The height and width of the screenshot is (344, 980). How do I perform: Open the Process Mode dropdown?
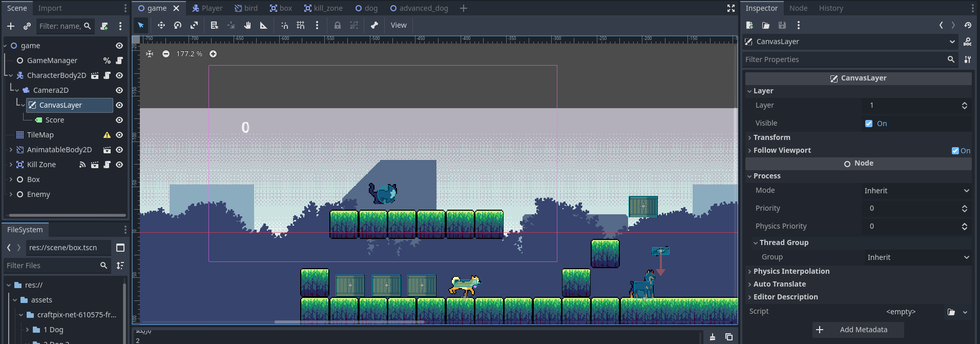point(916,191)
